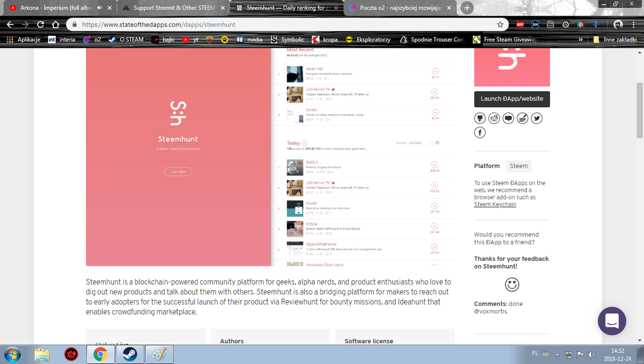Screen dimensions: 644x364
Task: Open a new browser tab
Action: (467, 8)
